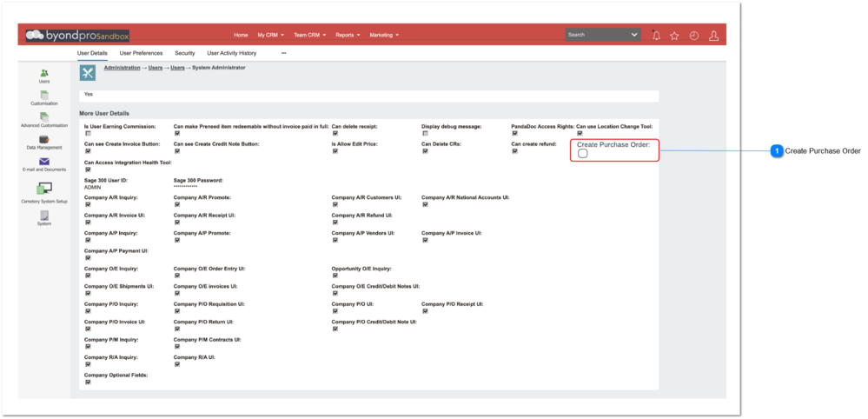Switch to the Security tab
This screenshot has width=868, height=419.
click(185, 53)
